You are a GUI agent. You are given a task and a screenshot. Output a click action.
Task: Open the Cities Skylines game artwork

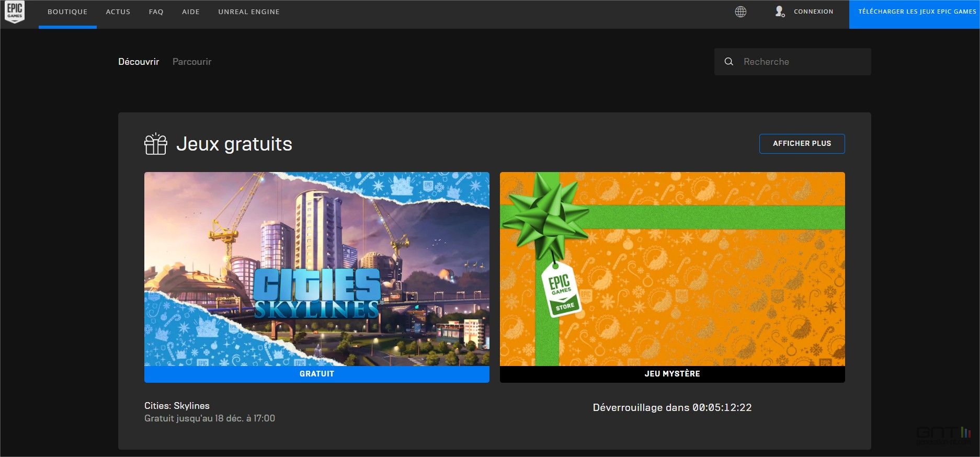pyautogui.click(x=316, y=269)
